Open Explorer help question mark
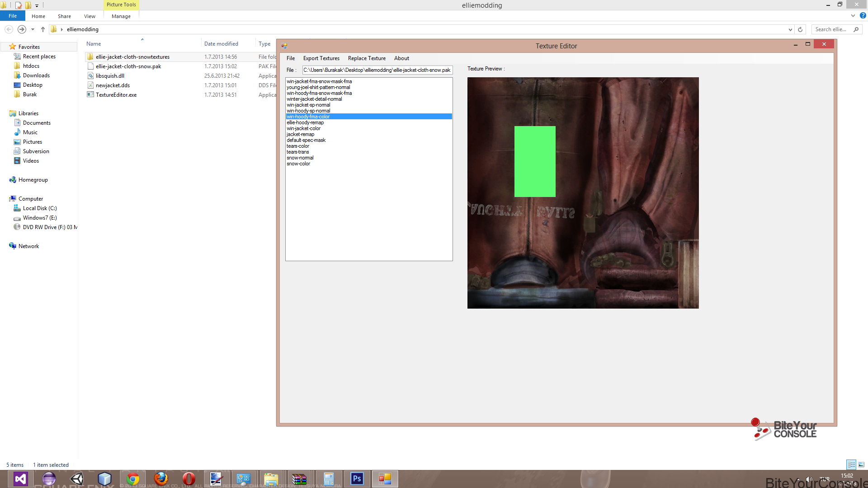868x488 pixels. click(863, 16)
